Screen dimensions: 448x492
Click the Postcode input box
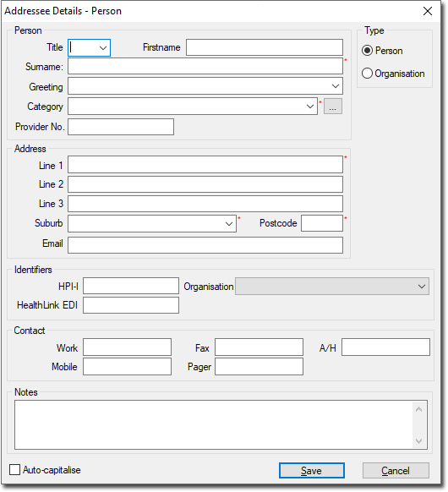click(x=322, y=223)
